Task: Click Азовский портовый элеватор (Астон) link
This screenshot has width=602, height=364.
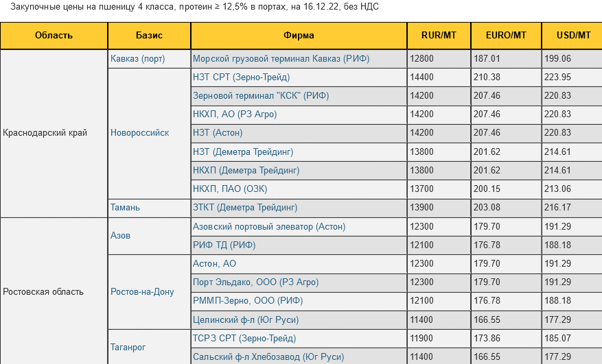Action: click(x=269, y=226)
